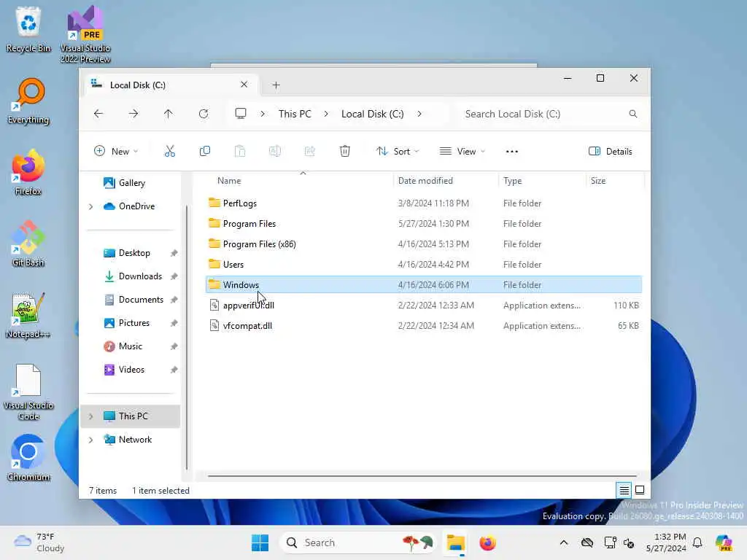This screenshot has height=560, width=747.
Task: Show hidden system tray icons
Action: pos(564,542)
